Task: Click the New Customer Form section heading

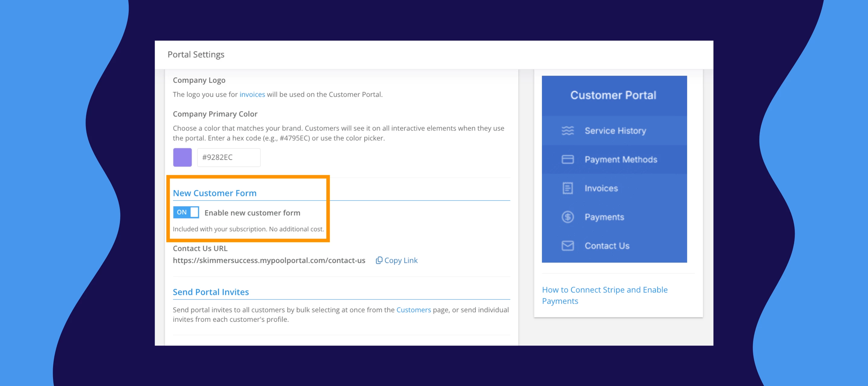Action: tap(214, 193)
